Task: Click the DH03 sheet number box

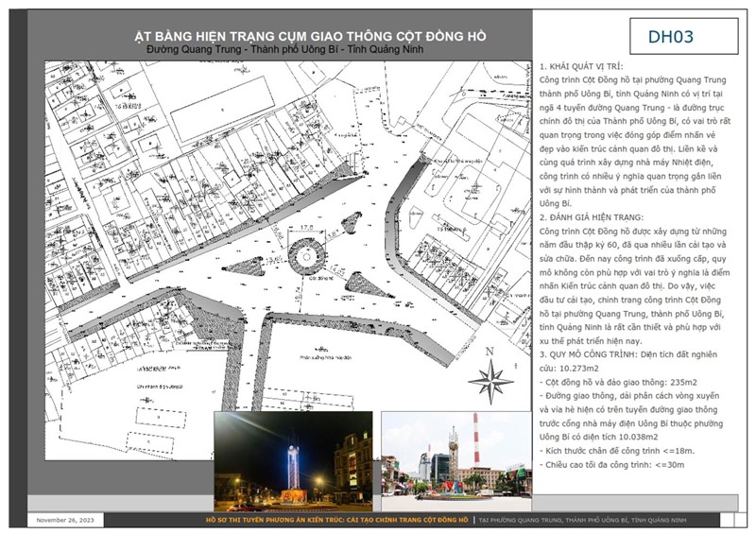Action: point(671,38)
